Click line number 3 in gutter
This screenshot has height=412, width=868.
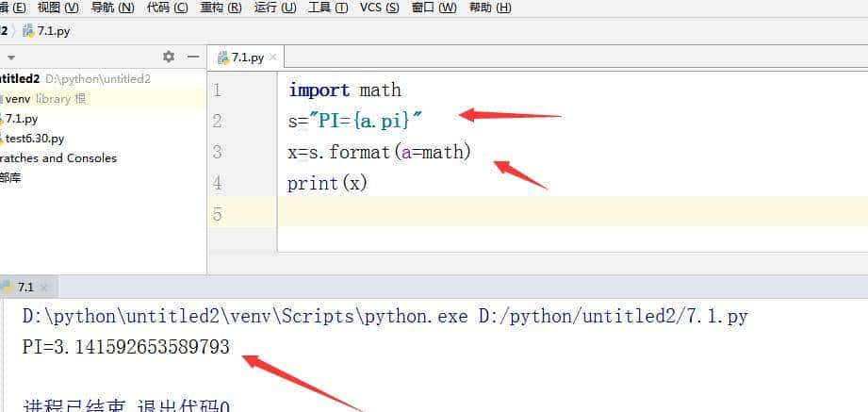tap(217, 152)
